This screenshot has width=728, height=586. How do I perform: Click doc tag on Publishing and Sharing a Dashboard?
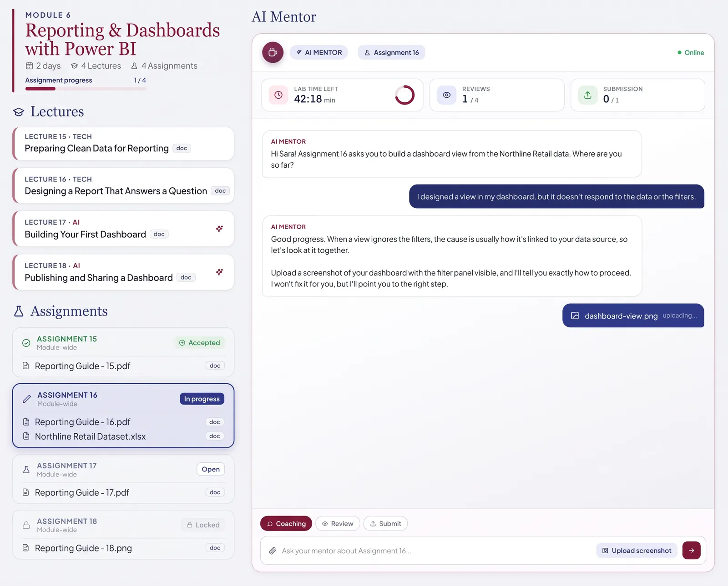pos(186,277)
